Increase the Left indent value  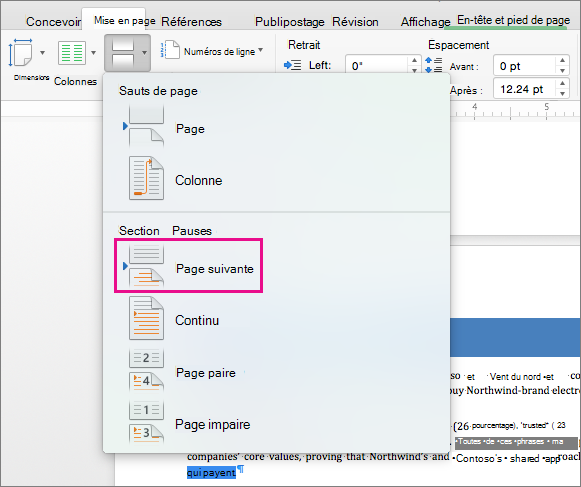(x=414, y=60)
